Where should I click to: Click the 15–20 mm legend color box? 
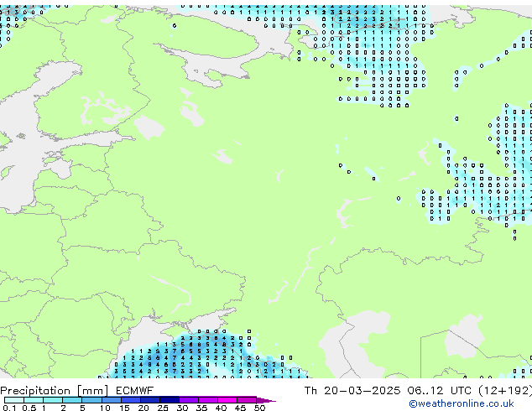[x=131, y=400]
